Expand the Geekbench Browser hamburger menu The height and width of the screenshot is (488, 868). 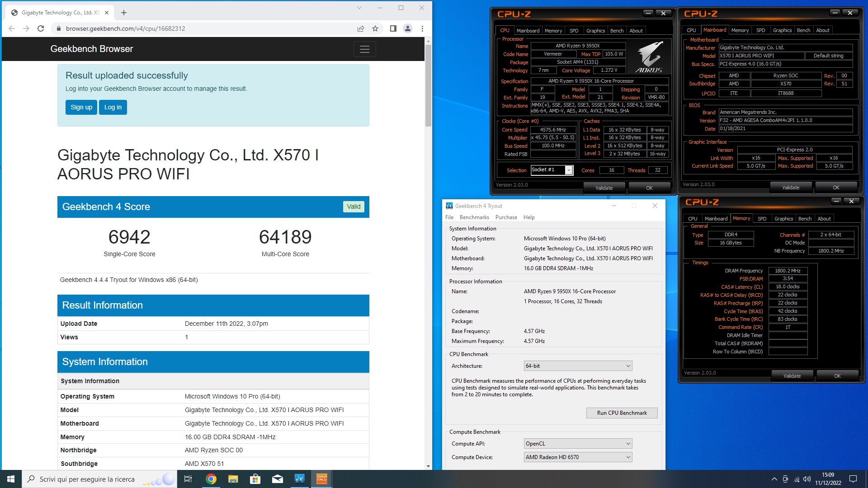tap(364, 49)
